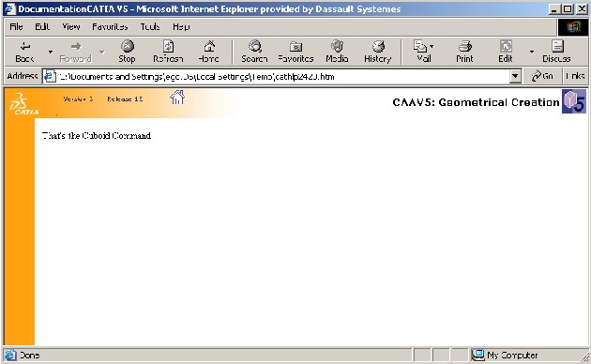Expand the Back history dropdown arrow
Screen dimensions: 591x364
pos(50,52)
